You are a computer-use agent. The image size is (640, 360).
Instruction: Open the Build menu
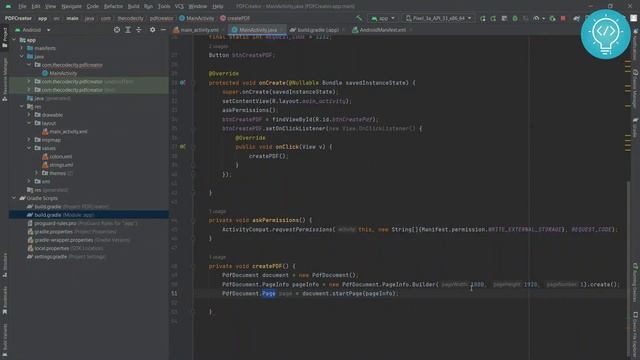(133, 6)
